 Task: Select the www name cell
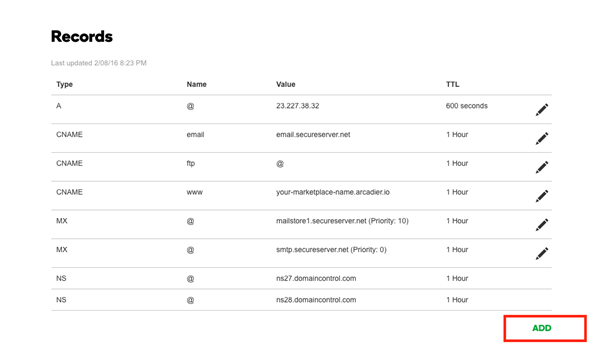[195, 192]
